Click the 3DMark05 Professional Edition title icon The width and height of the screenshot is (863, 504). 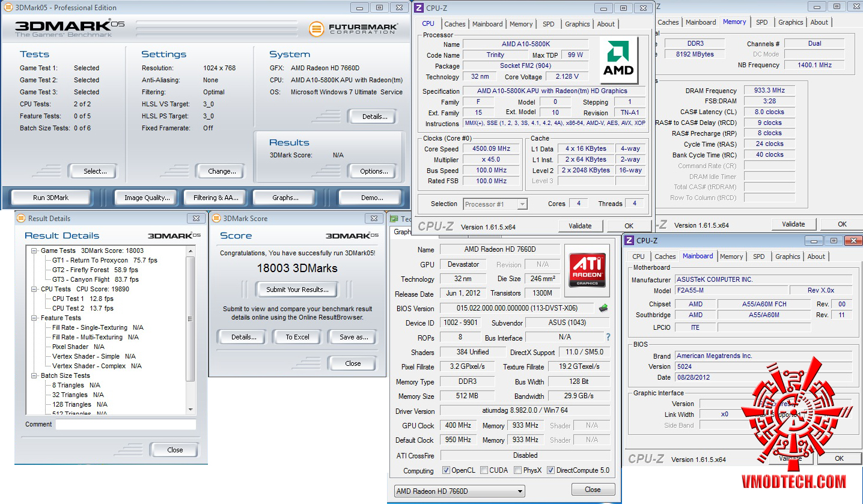click(7, 7)
